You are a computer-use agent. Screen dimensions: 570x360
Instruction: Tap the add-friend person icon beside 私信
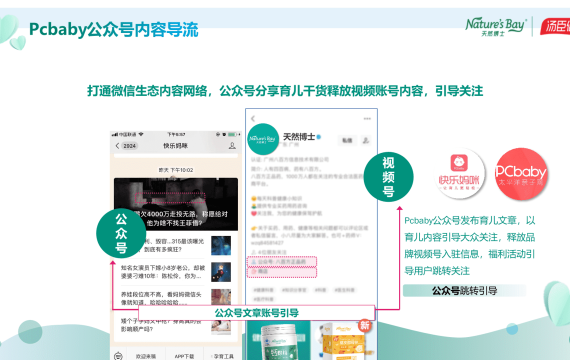point(366,140)
